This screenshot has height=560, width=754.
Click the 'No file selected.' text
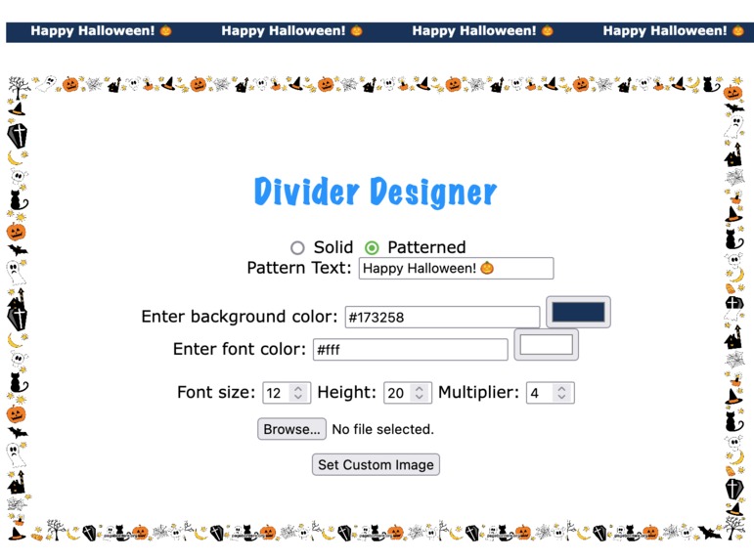[x=382, y=429]
